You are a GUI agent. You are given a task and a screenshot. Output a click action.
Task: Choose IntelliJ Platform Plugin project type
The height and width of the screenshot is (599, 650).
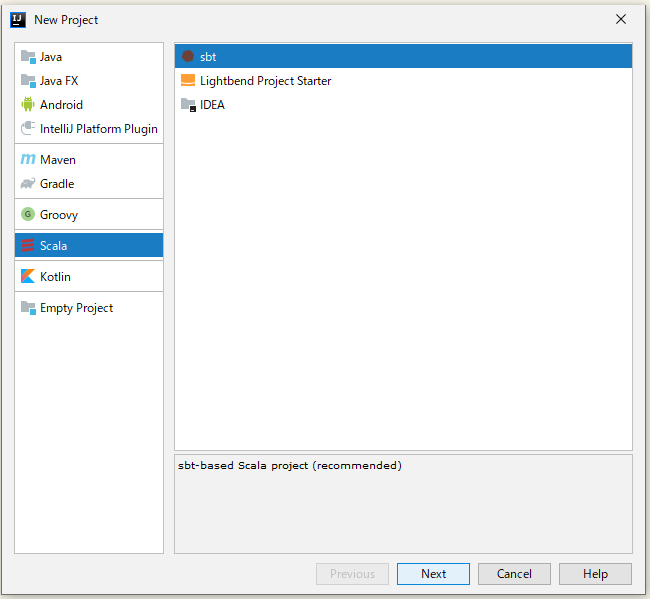(89, 129)
